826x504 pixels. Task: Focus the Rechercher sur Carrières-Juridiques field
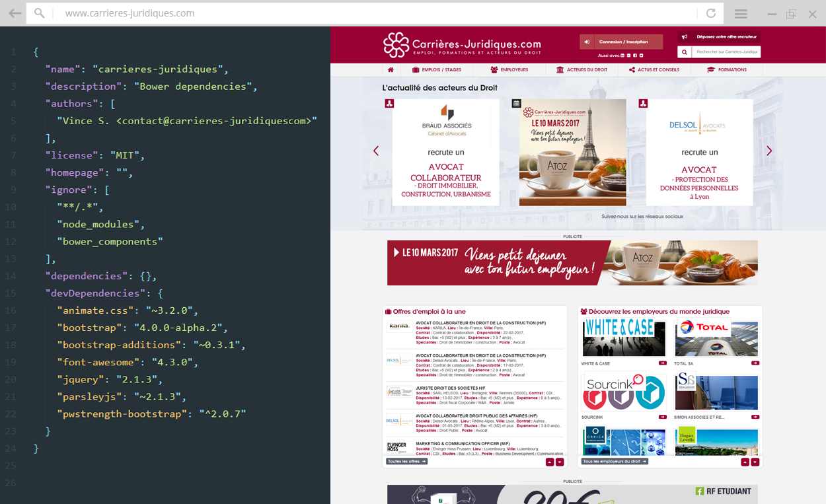tap(726, 52)
